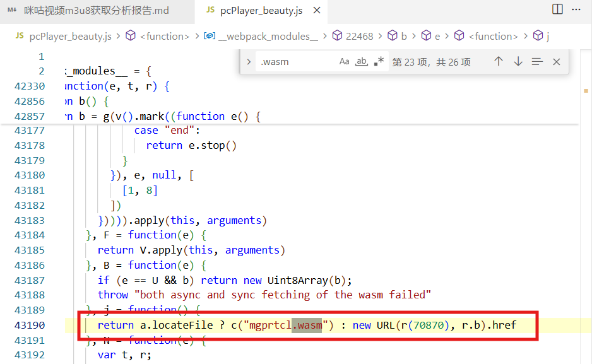Screen dimensions: 592x364
Task: Toggle Use Regular Expression in find widget
Action: tap(379, 61)
